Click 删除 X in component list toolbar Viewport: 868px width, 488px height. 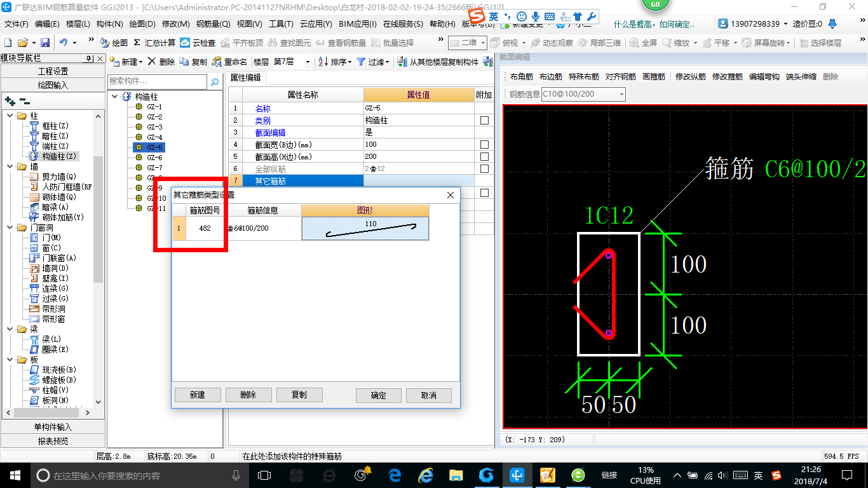pyautogui.click(x=161, y=62)
